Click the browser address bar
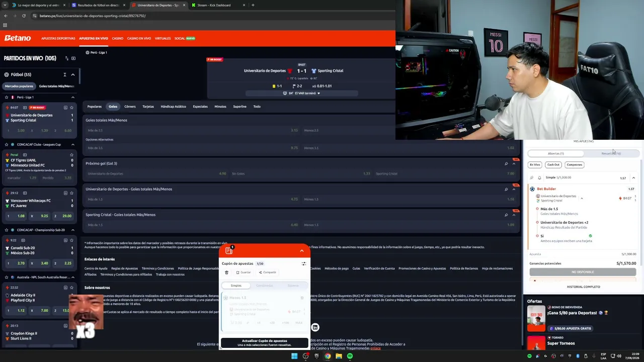The image size is (644, 362). pyautogui.click(x=211, y=16)
